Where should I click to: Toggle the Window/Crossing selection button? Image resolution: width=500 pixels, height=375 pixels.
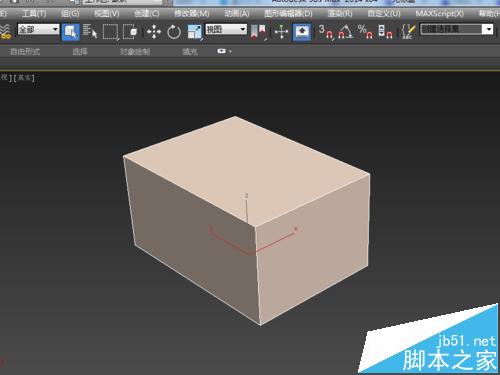pos(130,32)
